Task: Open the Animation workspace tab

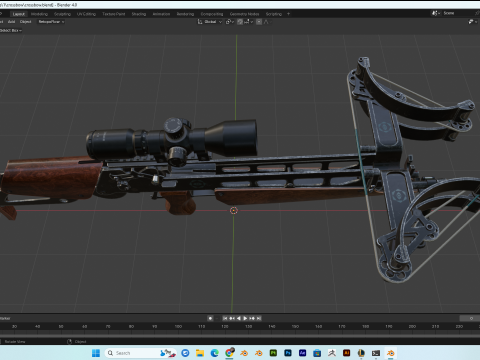Action: point(161,14)
